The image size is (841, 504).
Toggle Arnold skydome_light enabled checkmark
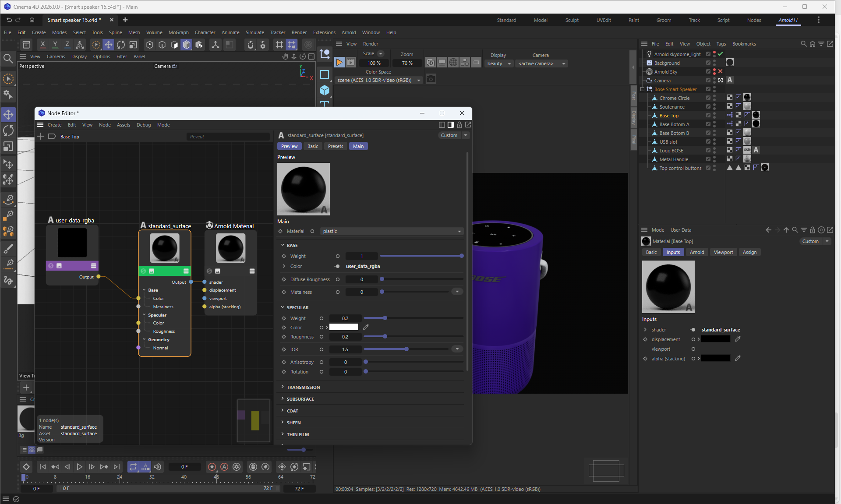(720, 54)
